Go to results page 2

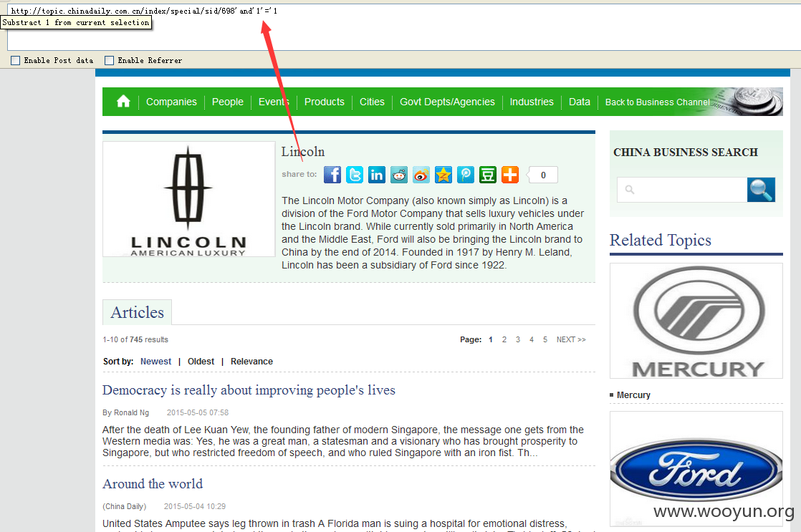click(504, 339)
